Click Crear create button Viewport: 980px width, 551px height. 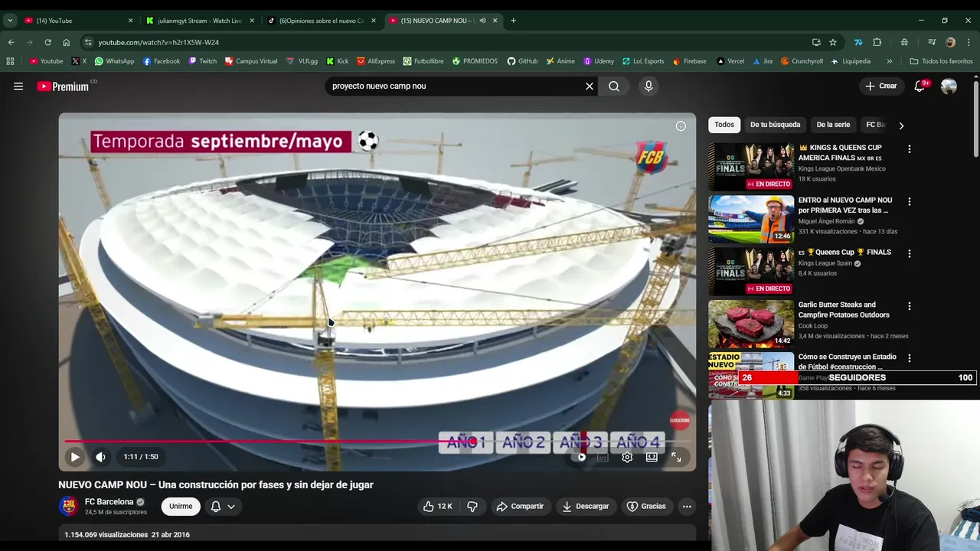tap(880, 86)
